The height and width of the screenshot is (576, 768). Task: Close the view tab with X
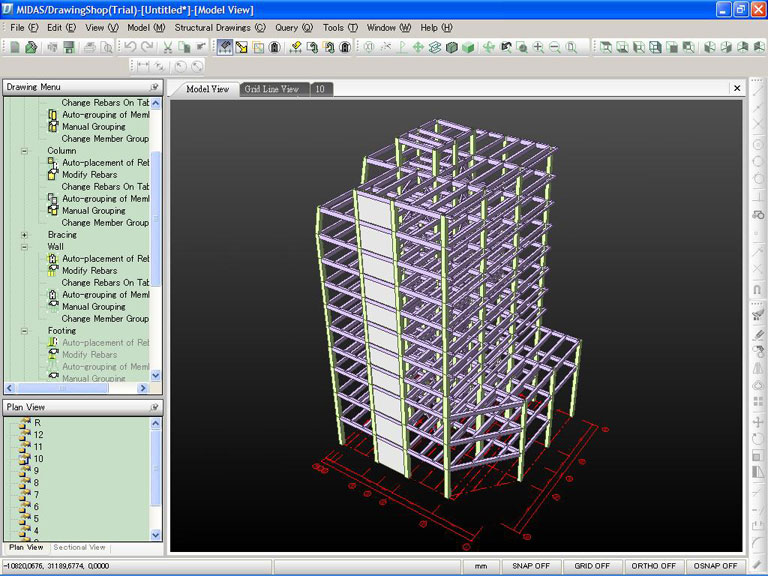click(737, 88)
